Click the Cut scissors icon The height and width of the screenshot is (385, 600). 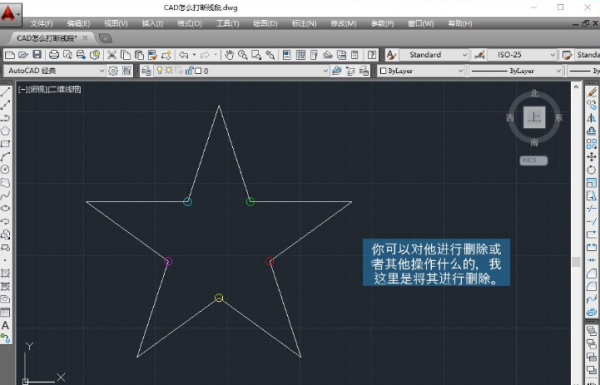point(112,55)
